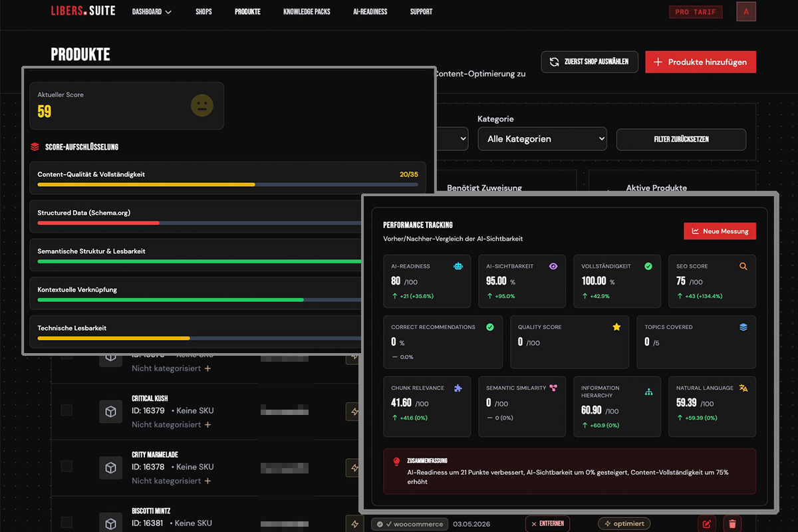Click the Chunk Relevance puzzle icon
798x532 pixels.
pos(458,388)
